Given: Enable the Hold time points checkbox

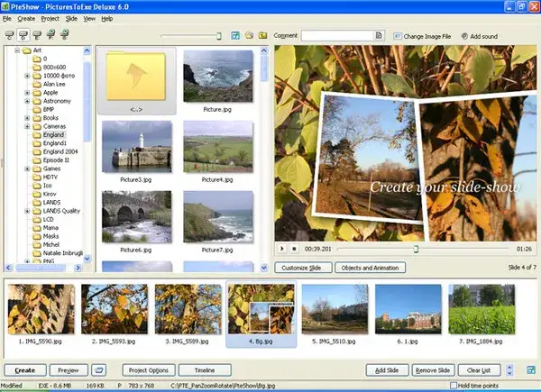Looking at the screenshot, I should tap(454, 386).
